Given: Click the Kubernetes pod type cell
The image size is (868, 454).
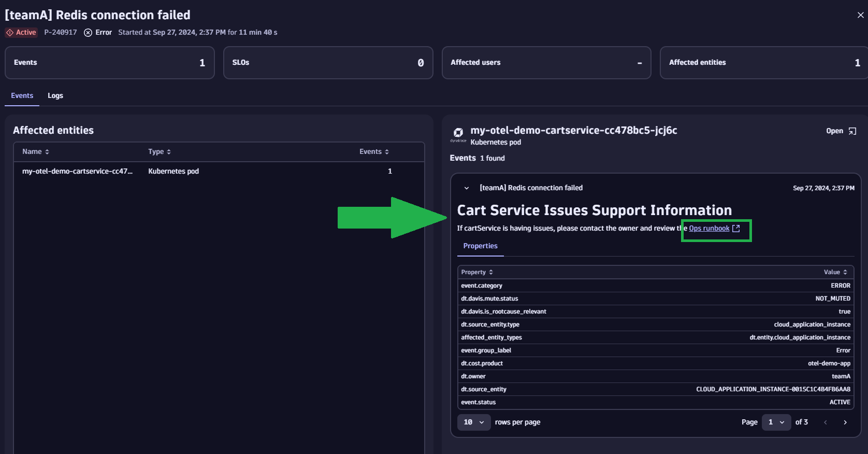Looking at the screenshot, I should tap(173, 171).
